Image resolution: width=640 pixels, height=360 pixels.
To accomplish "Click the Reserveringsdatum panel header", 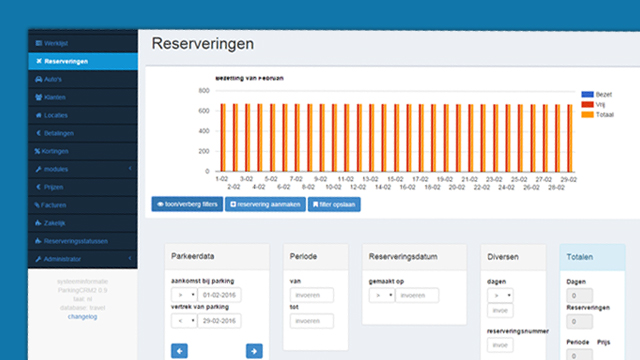I will coord(414,257).
